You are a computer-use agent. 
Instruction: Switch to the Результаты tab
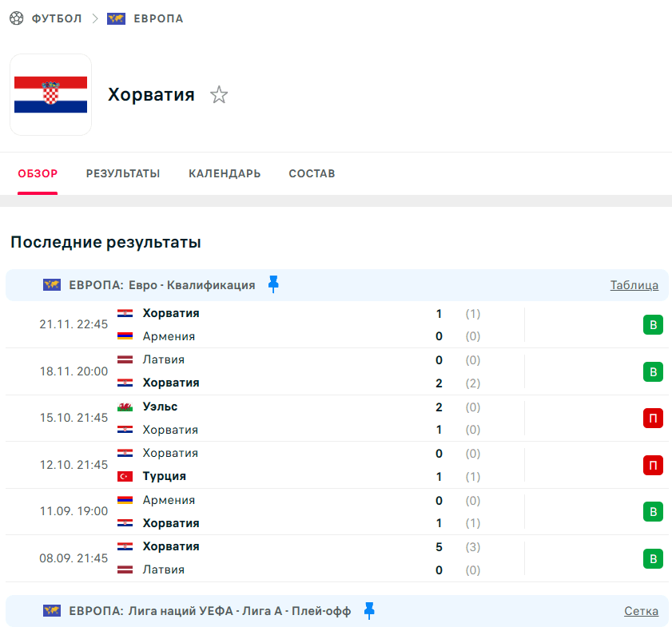[x=123, y=173]
